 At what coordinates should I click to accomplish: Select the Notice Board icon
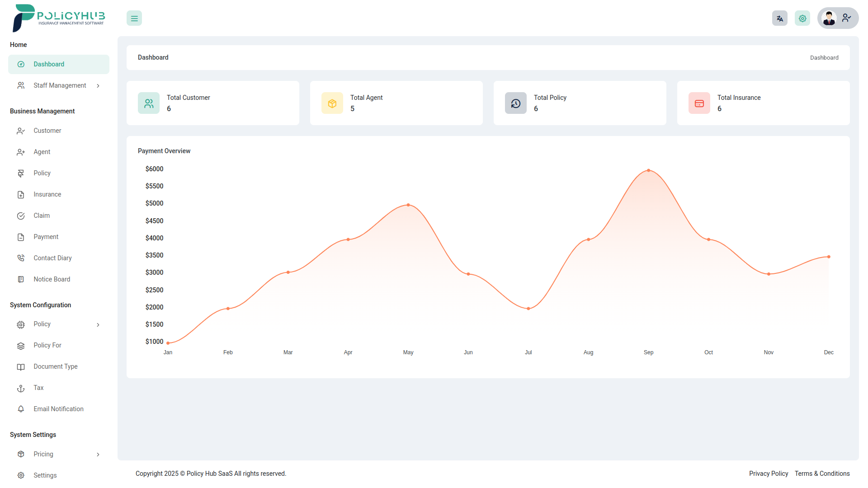21,279
